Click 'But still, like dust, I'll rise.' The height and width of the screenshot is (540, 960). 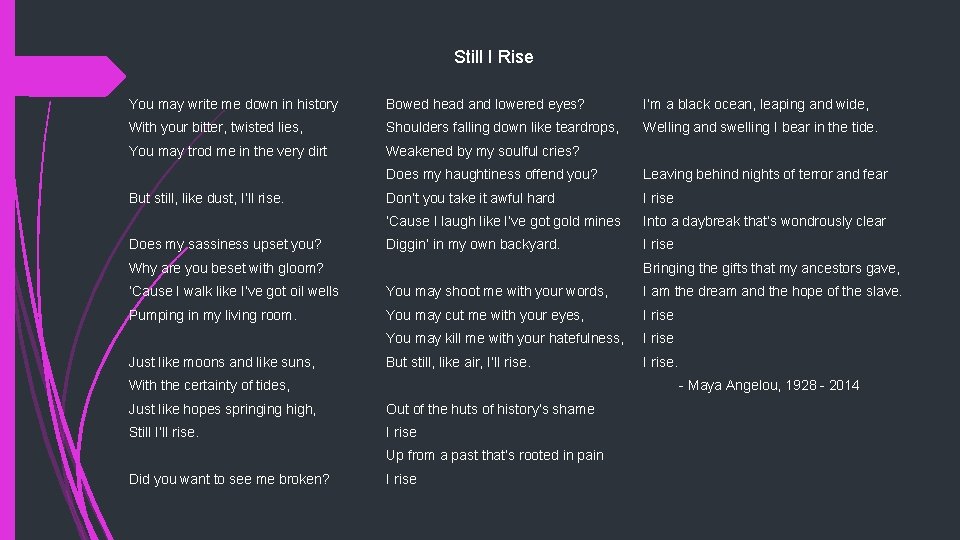(x=206, y=198)
